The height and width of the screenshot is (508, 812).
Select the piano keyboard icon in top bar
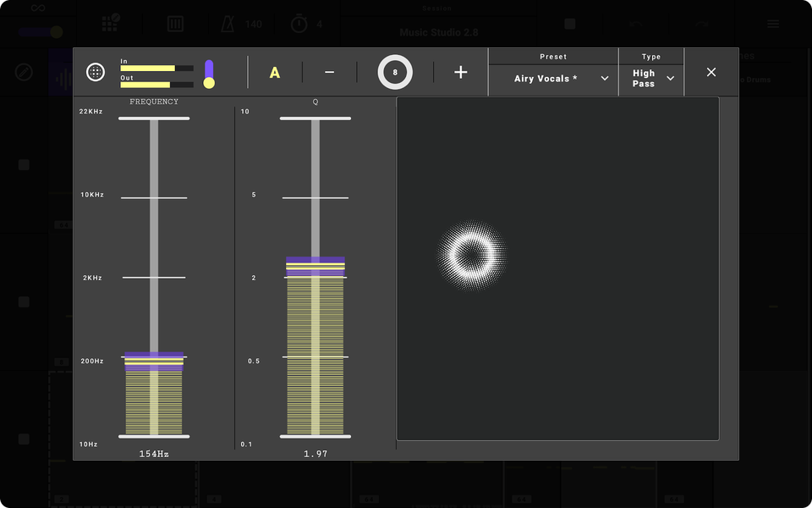coord(175,24)
